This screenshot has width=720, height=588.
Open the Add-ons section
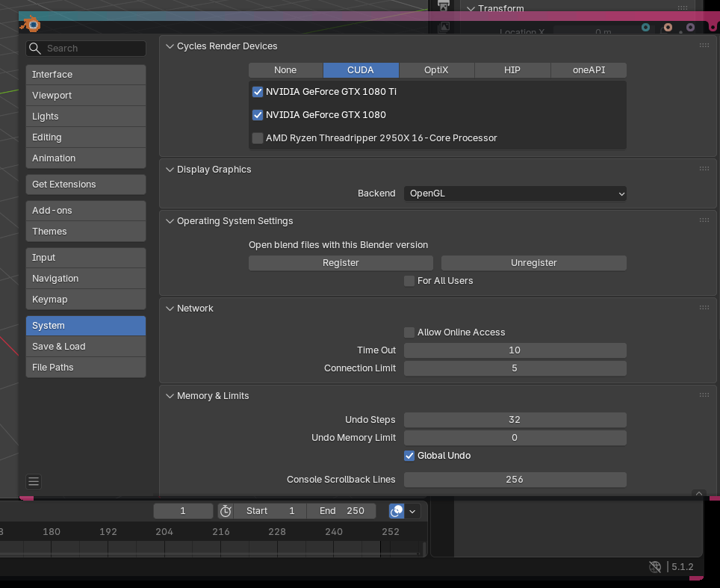click(86, 211)
